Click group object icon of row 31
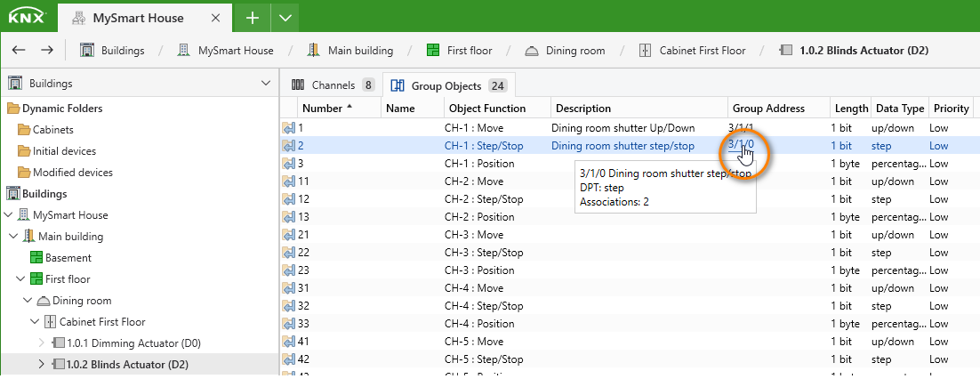Viewport: 980px width, 379px height. pyautogui.click(x=288, y=288)
